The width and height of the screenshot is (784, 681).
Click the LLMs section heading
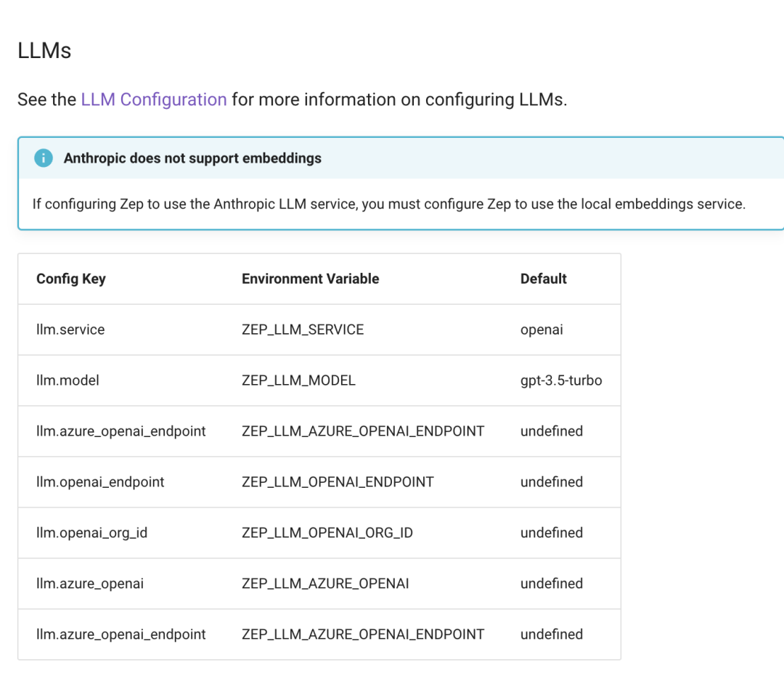(44, 51)
